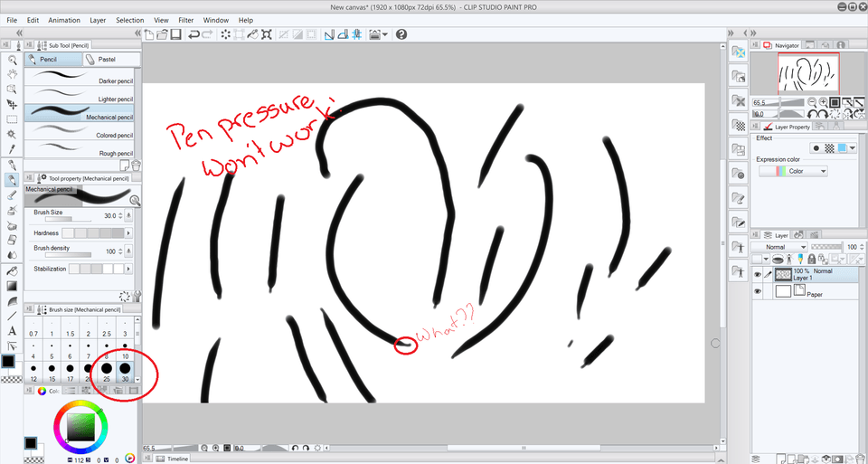Select the Hand move tool
868x464 pixels.
pyautogui.click(x=12, y=74)
